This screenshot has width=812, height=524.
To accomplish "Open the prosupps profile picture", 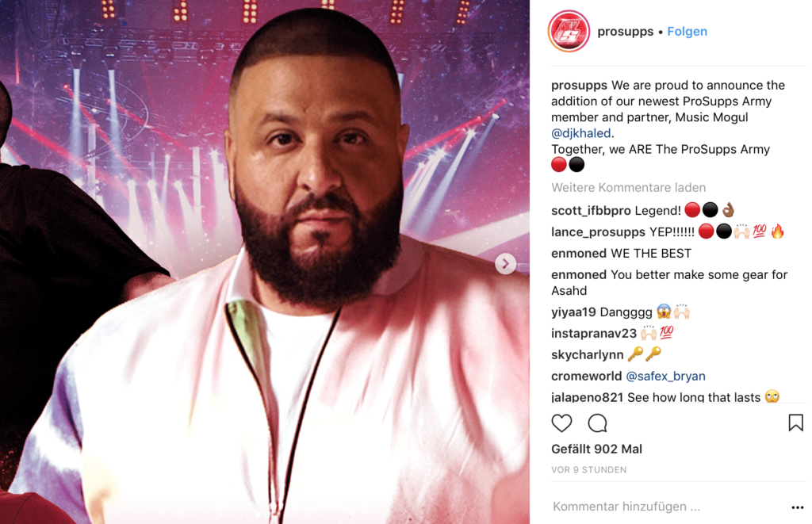I will [569, 31].
